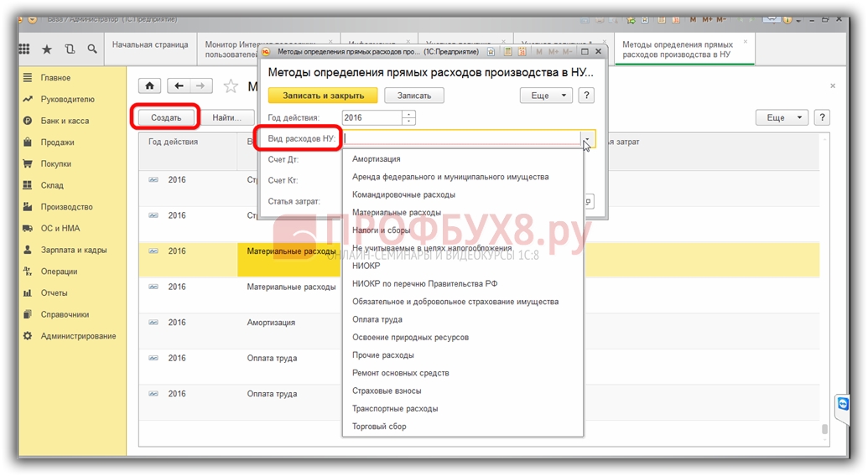Screen dimensions: 868x476
Task: Choose Оплата труда in the dropdown list
Action: [x=377, y=319]
